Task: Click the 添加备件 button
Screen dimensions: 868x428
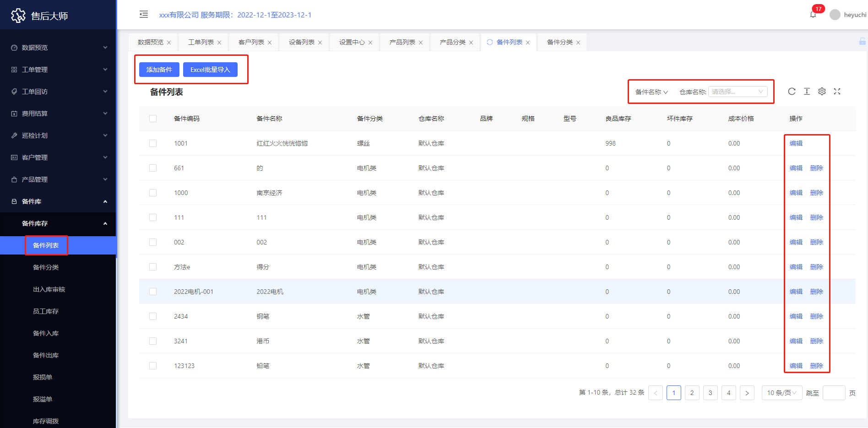Action: pyautogui.click(x=159, y=70)
